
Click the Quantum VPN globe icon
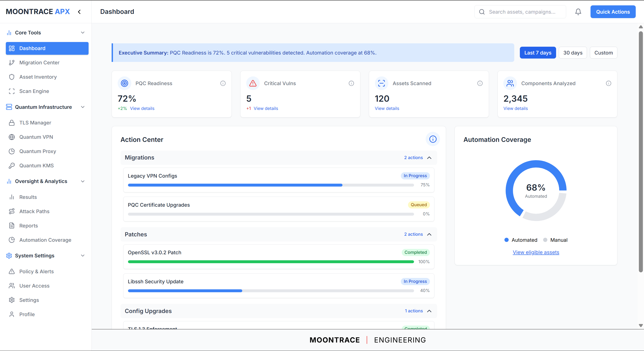pos(12,137)
